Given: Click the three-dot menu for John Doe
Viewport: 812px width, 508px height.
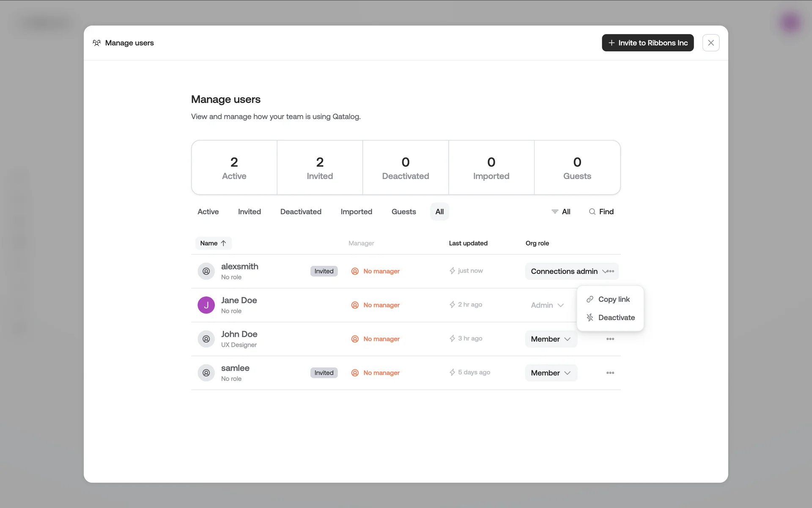Looking at the screenshot, I should coord(610,339).
